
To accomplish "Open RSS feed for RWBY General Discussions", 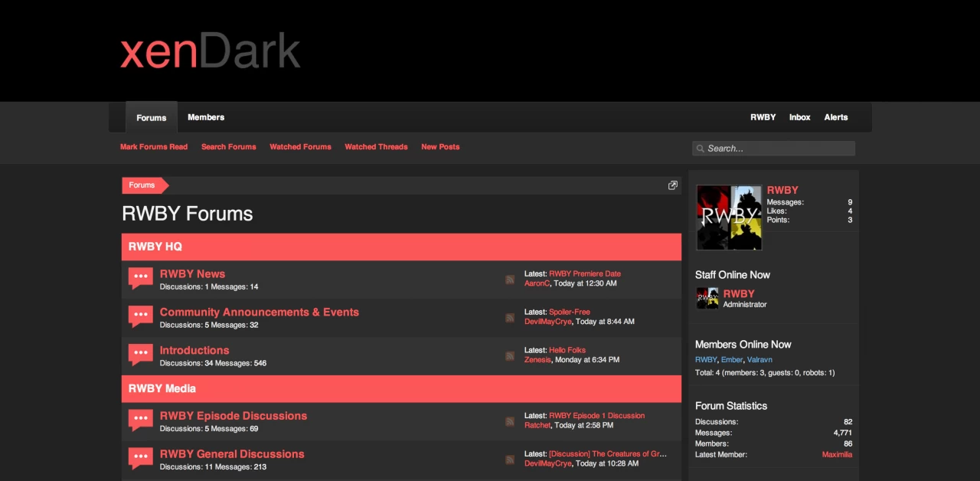I will tap(510, 460).
